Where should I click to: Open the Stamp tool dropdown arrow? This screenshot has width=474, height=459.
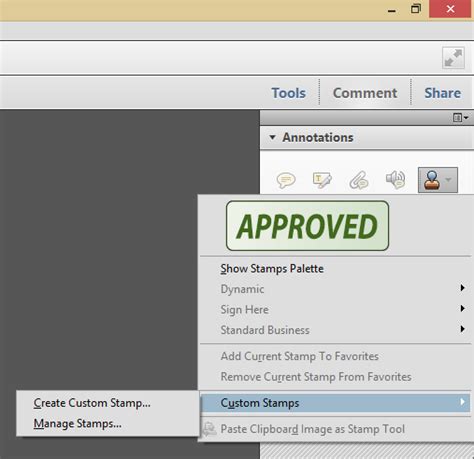449,180
